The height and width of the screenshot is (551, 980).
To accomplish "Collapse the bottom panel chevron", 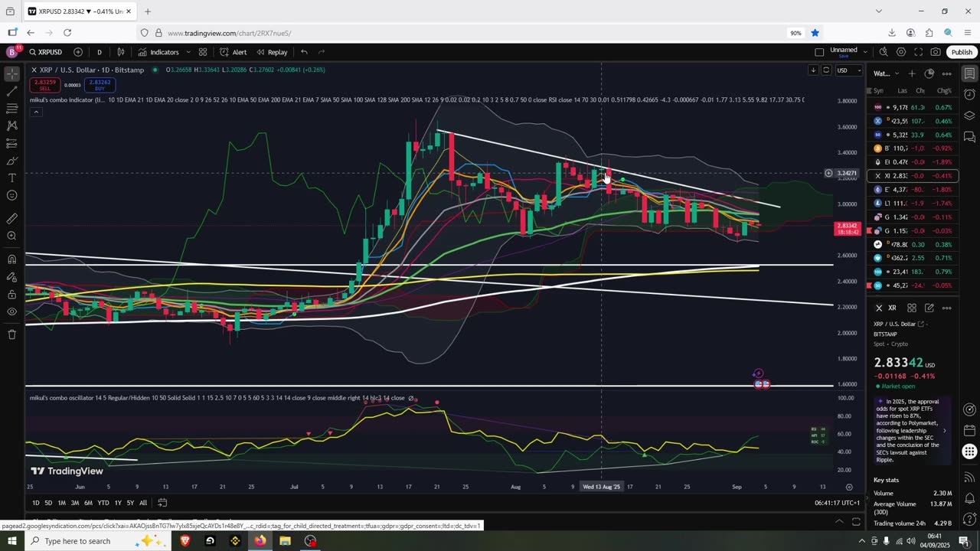I will tap(839, 522).
